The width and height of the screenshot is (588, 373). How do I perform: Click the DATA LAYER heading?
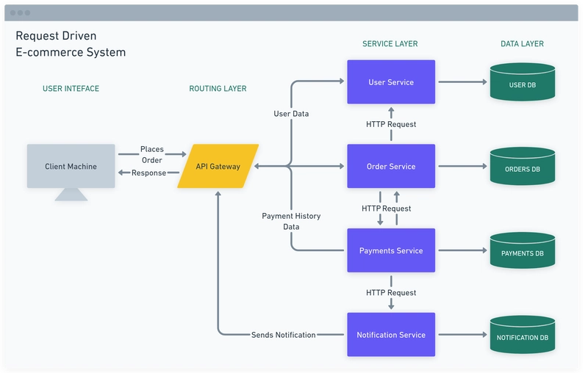(x=522, y=44)
